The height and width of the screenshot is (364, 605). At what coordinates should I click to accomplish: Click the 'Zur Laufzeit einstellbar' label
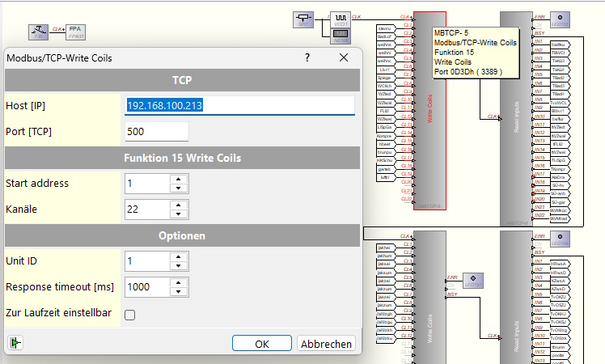pyautogui.click(x=59, y=313)
